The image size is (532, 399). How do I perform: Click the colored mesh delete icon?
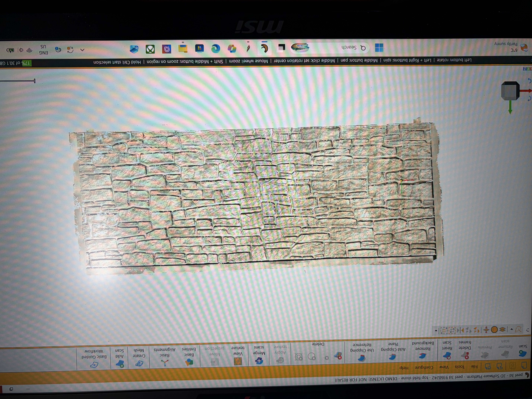click(338, 356)
